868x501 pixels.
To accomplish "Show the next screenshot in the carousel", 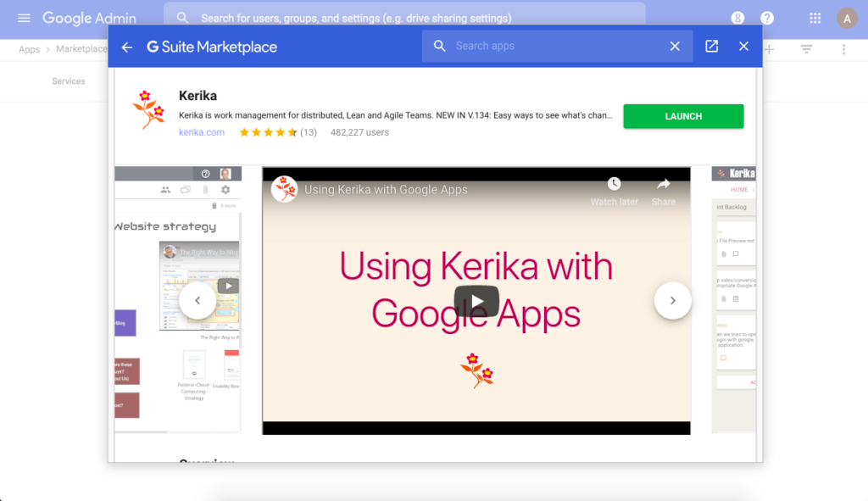I will point(672,301).
